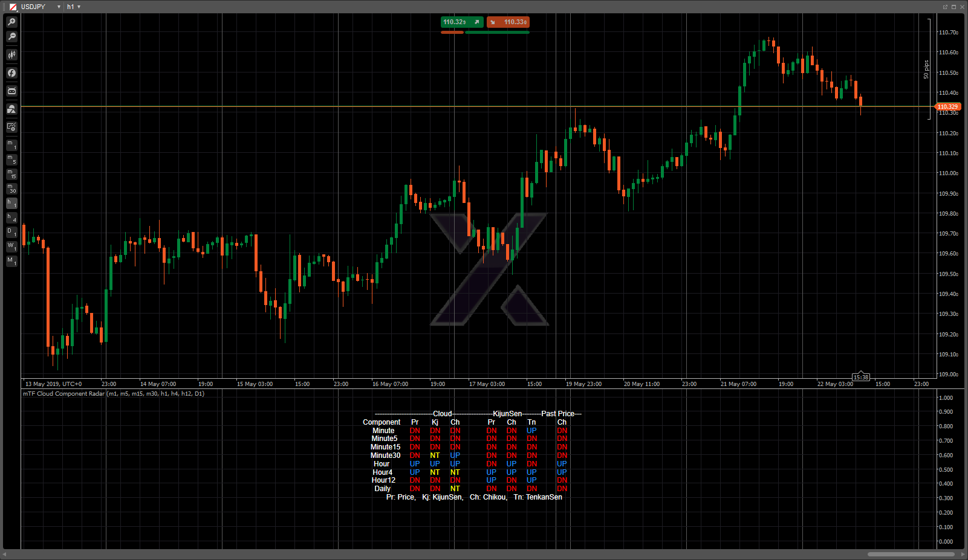The height and width of the screenshot is (560, 968).
Task: Click the drawing objects shapes icon
Action: click(x=11, y=109)
